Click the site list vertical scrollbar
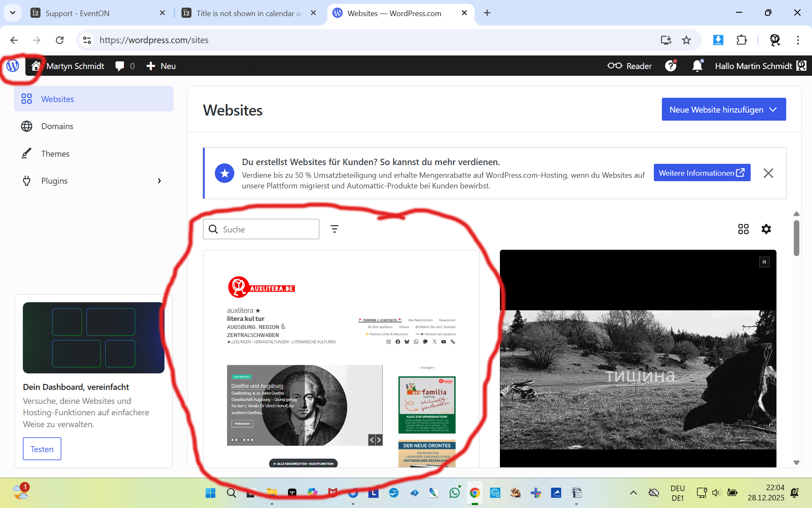Image resolution: width=812 pixels, height=508 pixels. 796,238
